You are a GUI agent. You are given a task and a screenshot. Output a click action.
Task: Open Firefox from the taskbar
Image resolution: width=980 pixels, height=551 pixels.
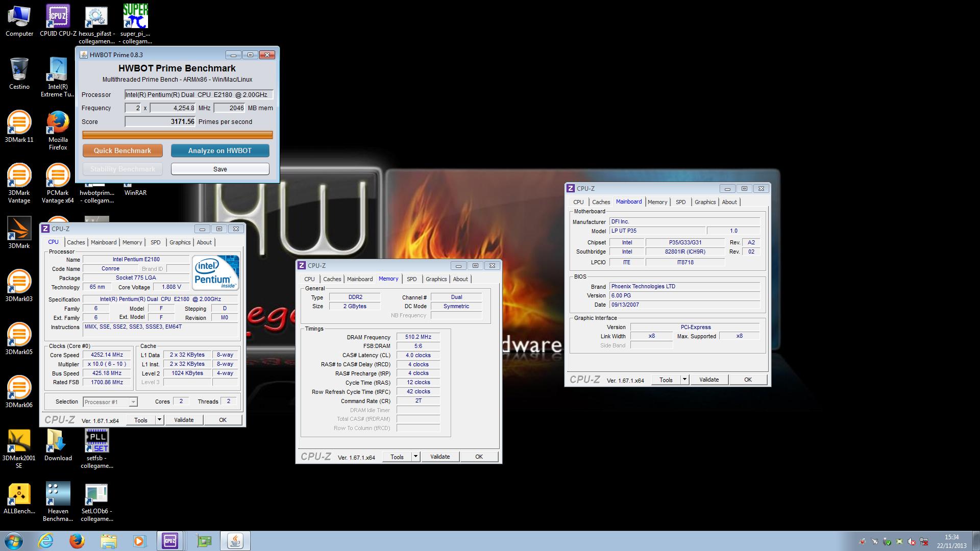77,541
